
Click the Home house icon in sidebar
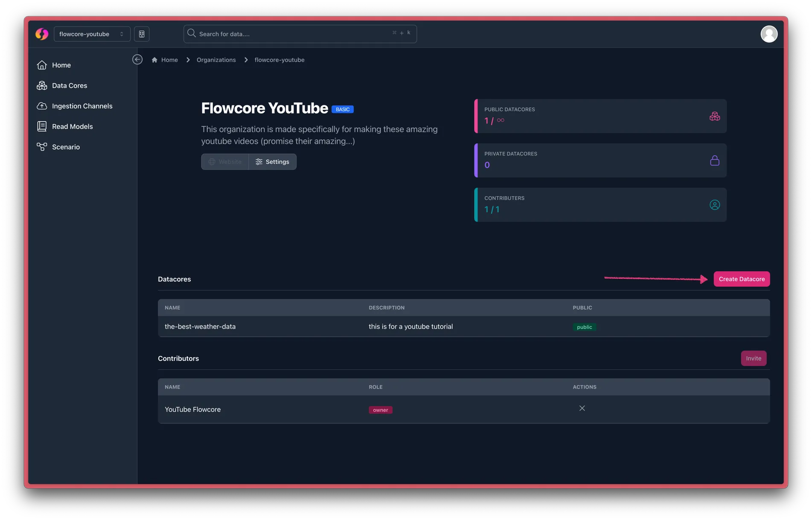click(42, 65)
